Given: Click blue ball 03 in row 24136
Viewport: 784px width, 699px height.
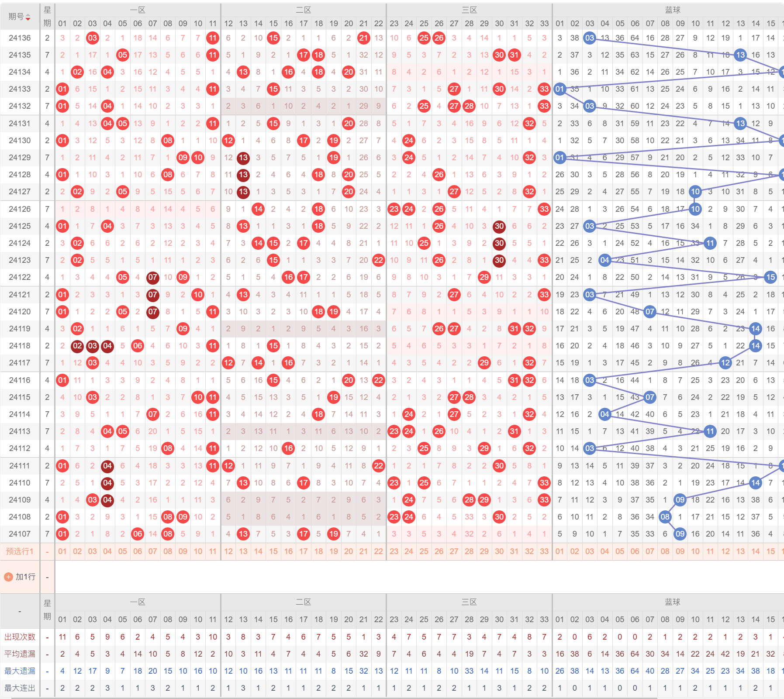Looking at the screenshot, I should [590, 38].
